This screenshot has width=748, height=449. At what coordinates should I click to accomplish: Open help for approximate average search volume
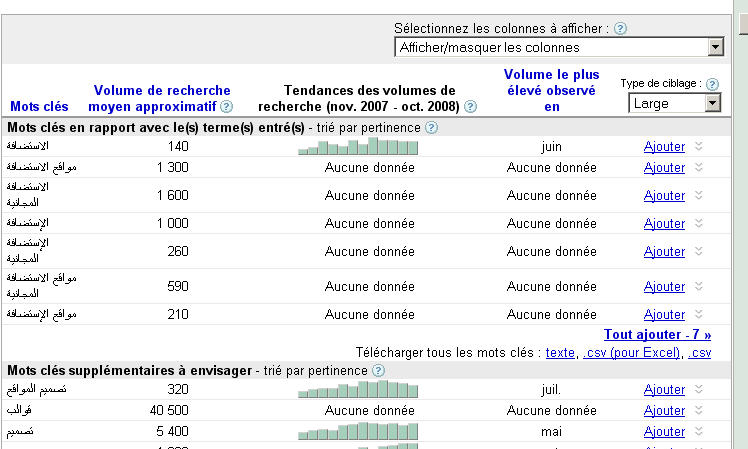(226, 107)
